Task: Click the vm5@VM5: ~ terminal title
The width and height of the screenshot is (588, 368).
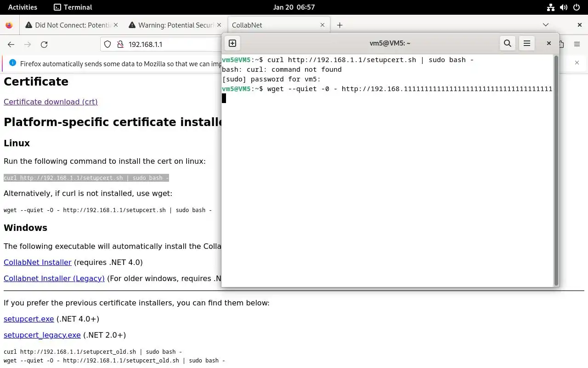Action: [390, 43]
